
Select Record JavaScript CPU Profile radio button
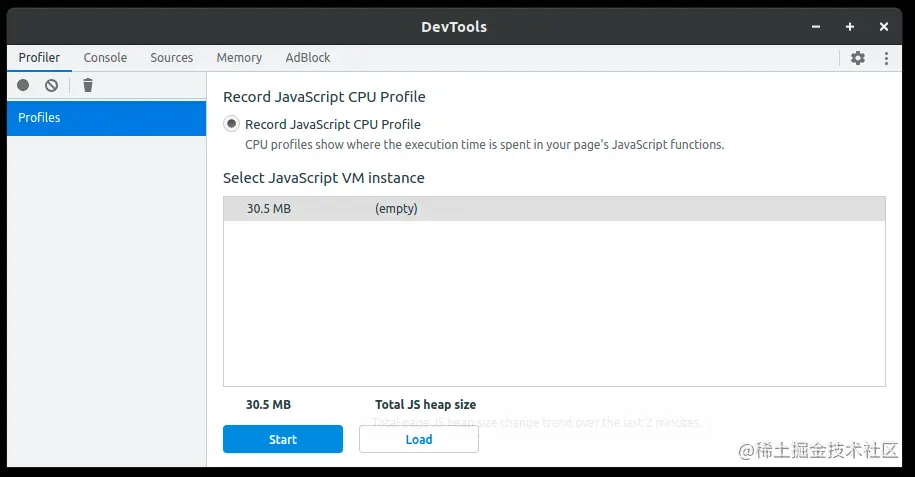[232, 124]
